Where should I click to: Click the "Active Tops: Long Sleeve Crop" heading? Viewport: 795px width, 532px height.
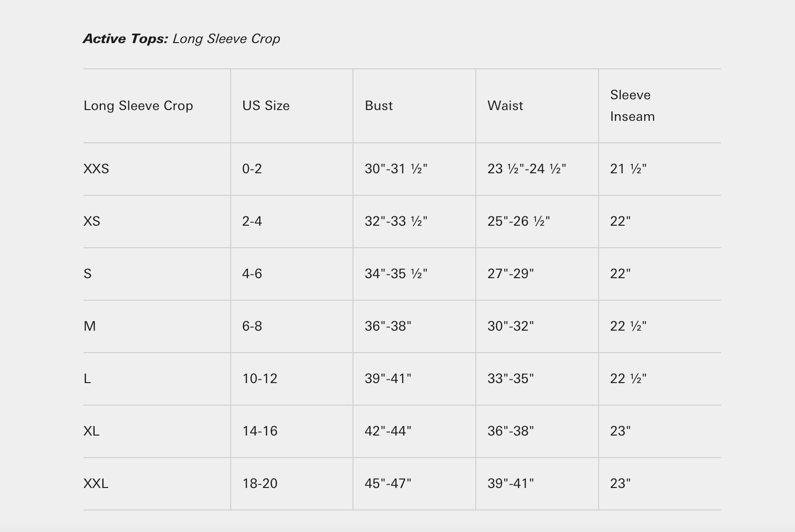181,38
